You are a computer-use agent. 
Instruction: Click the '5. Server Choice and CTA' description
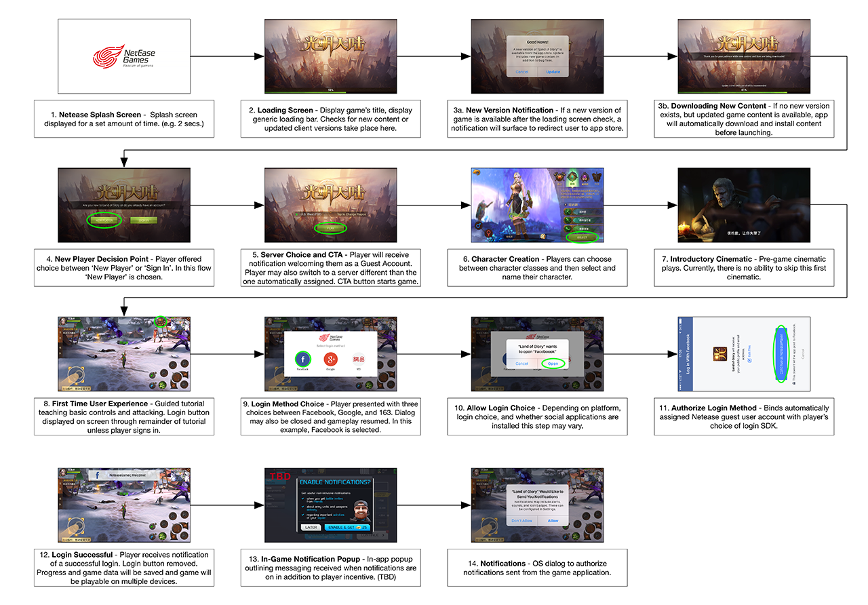coord(330,267)
